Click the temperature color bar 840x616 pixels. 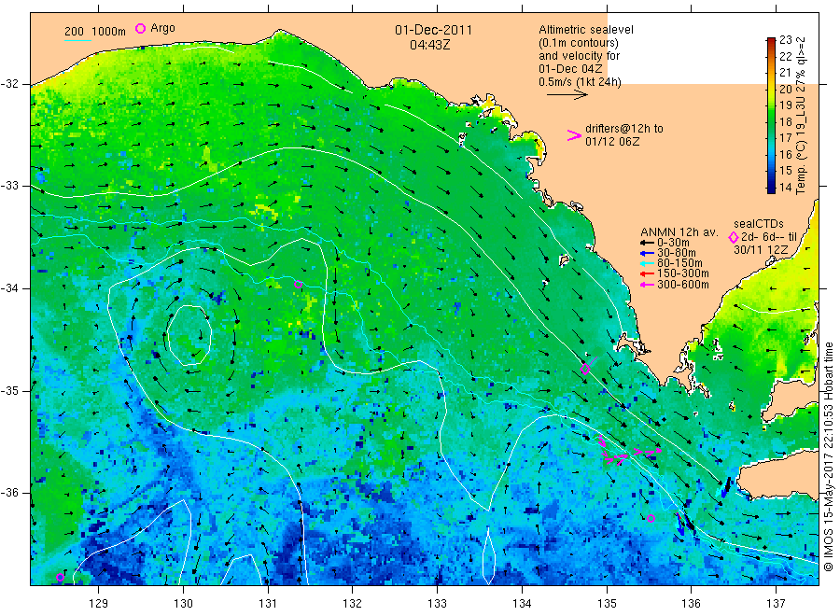(x=771, y=115)
